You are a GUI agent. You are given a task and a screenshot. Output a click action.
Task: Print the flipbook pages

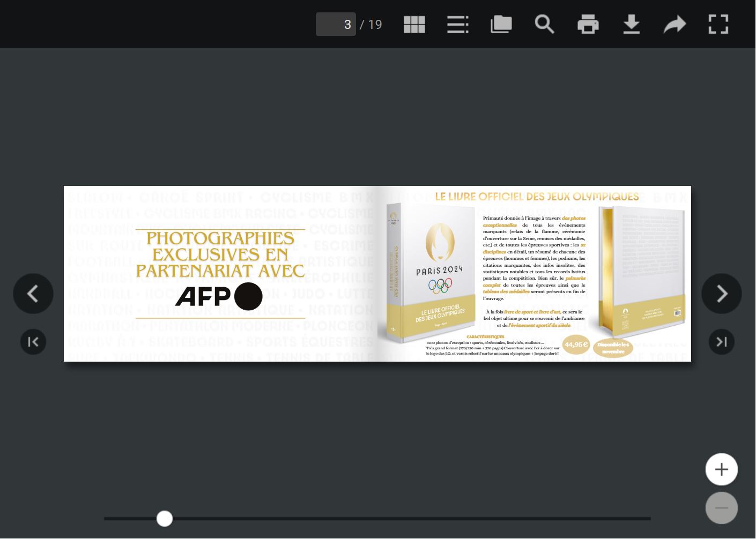pyautogui.click(x=588, y=24)
